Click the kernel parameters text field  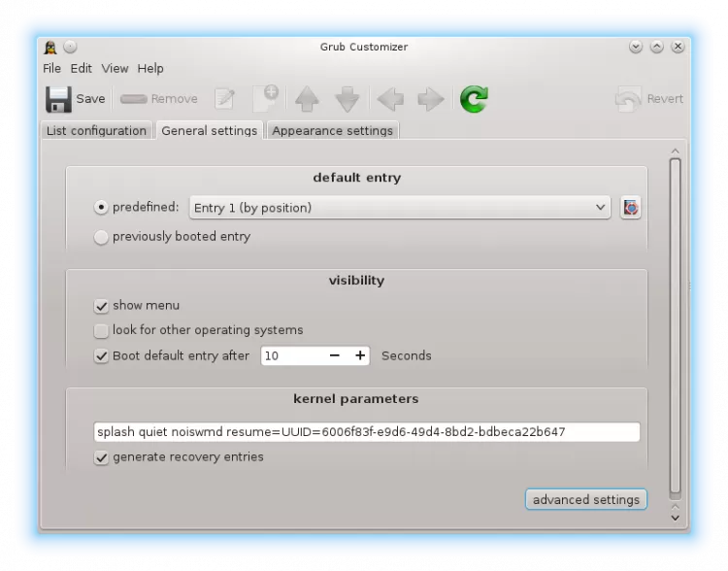tap(367, 432)
